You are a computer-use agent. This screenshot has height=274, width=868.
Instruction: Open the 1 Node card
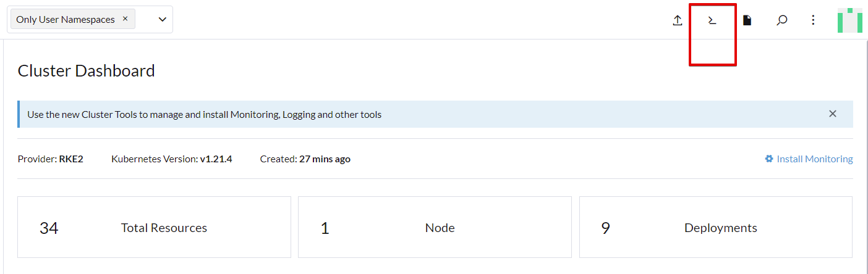click(435, 227)
